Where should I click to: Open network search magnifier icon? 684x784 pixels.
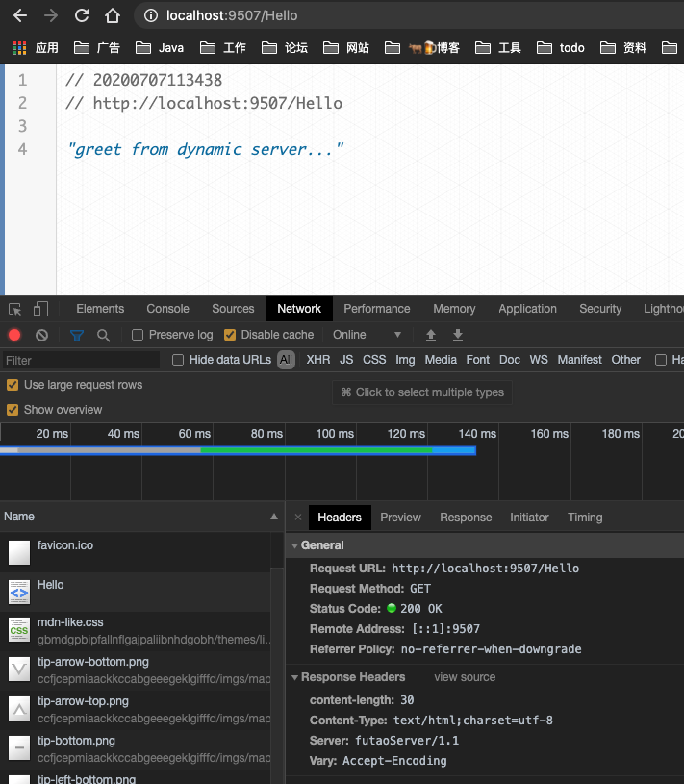click(x=103, y=335)
